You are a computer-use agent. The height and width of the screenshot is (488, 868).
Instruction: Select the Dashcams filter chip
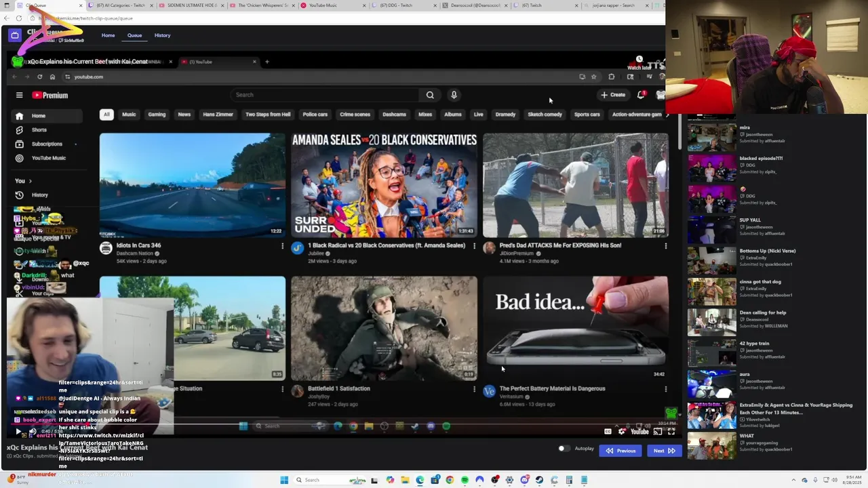pyautogui.click(x=394, y=115)
